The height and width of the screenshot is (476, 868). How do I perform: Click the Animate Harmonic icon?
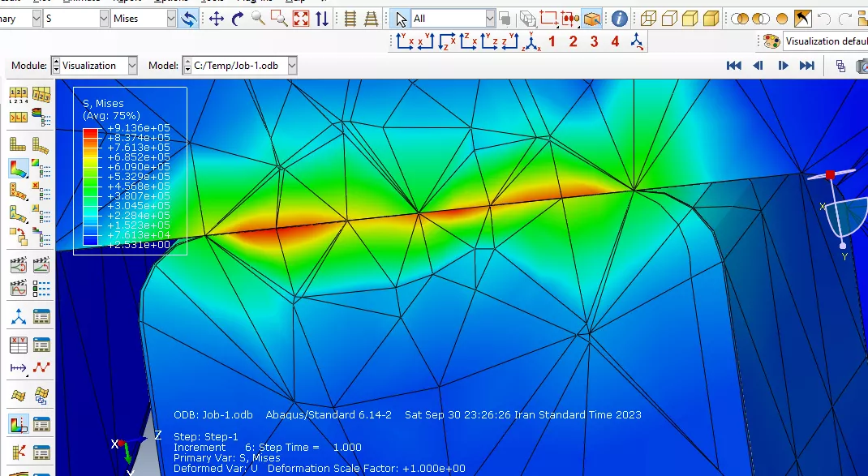[x=19, y=289]
